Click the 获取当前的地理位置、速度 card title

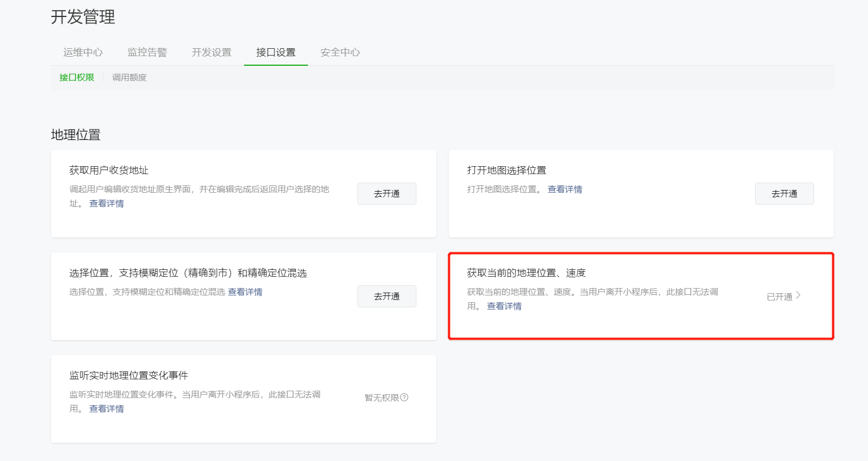[526, 273]
